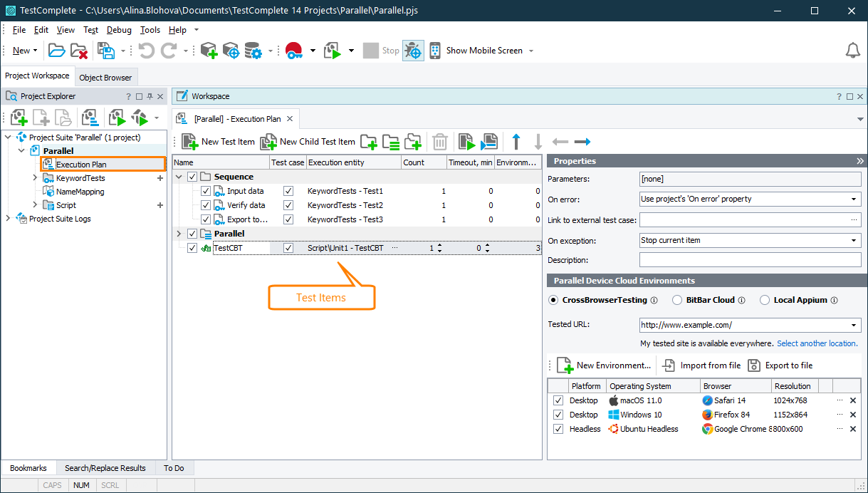Open the Debug menu
The height and width of the screenshot is (493, 868).
(x=119, y=30)
